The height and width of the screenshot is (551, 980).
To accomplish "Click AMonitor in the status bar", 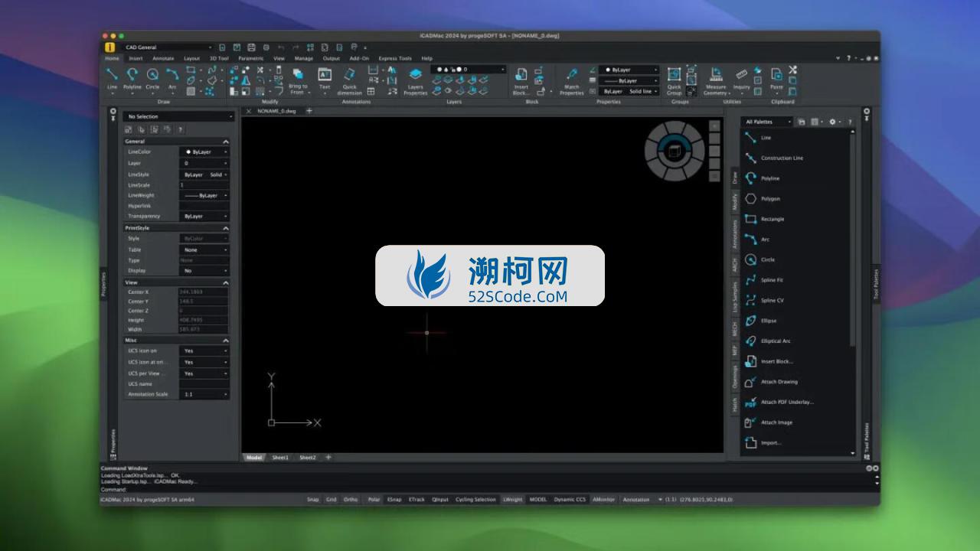I will (x=603, y=500).
